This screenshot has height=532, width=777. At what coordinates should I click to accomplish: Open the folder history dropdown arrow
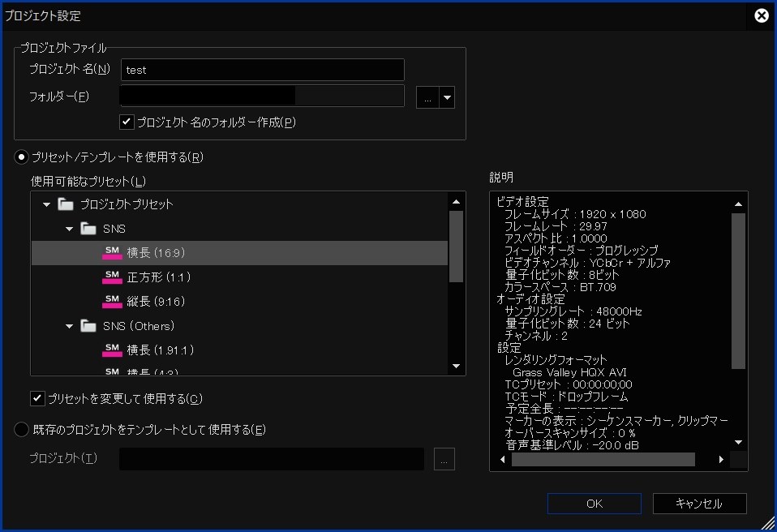[x=447, y=98]
